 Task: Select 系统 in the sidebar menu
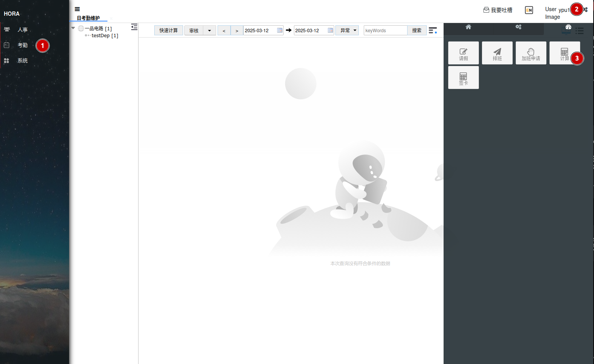pos(22,61)
